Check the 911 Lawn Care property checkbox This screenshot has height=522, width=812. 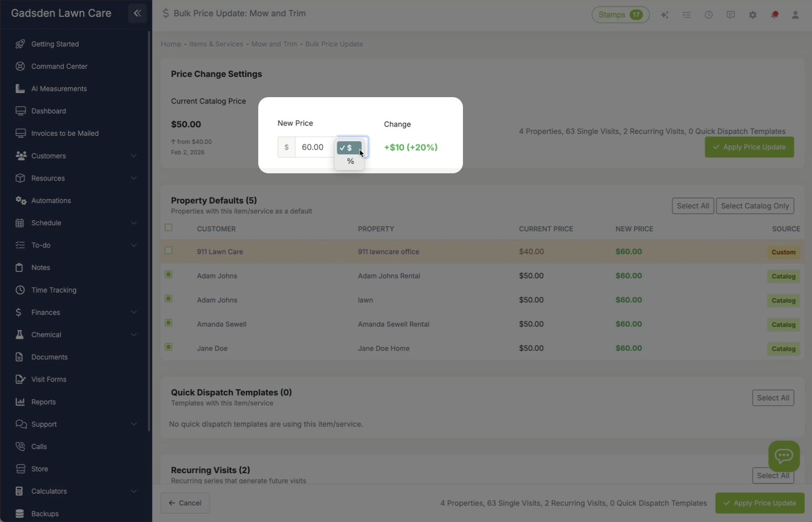[x=168, y=250]
